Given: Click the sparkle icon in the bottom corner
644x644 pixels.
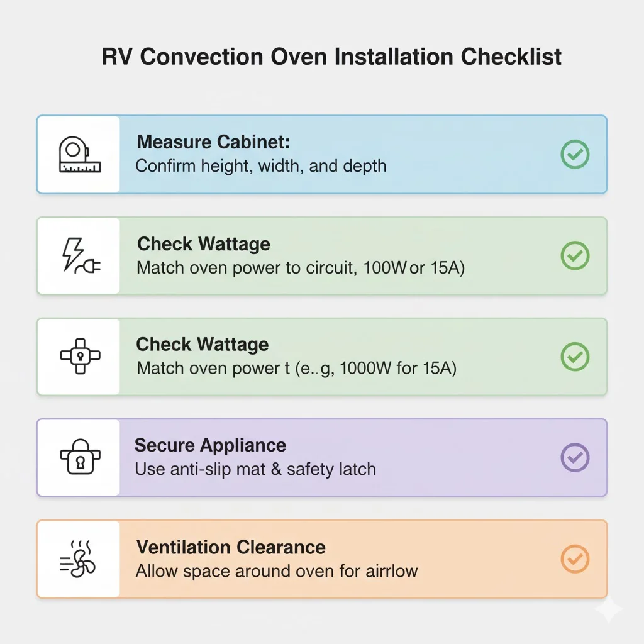Looking at the screenshot, I should click(x=608, y=609).
